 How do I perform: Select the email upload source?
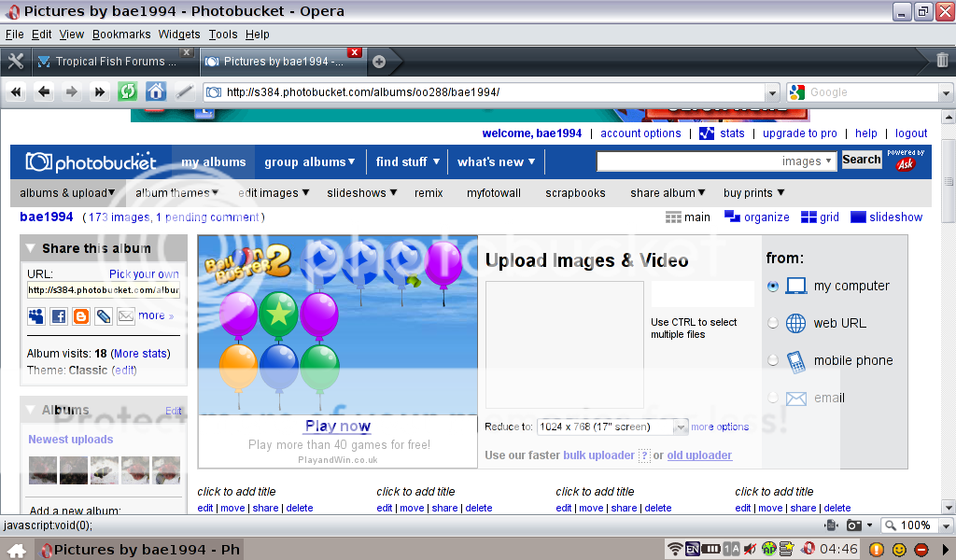click(773, 398)
